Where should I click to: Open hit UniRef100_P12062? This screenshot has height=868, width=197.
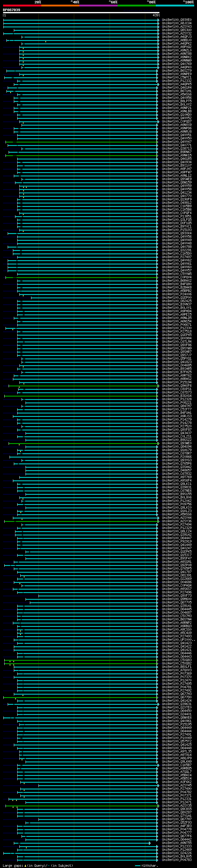pos(177,501)
